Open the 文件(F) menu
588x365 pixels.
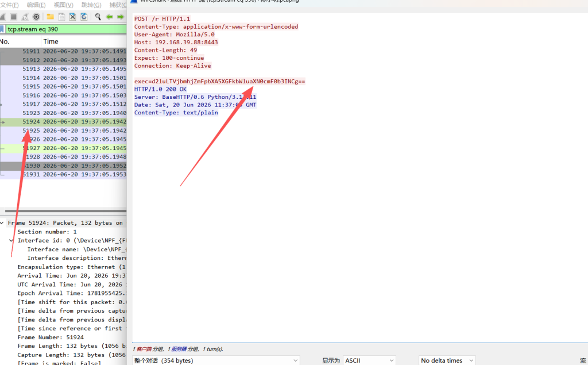[9, 5]
